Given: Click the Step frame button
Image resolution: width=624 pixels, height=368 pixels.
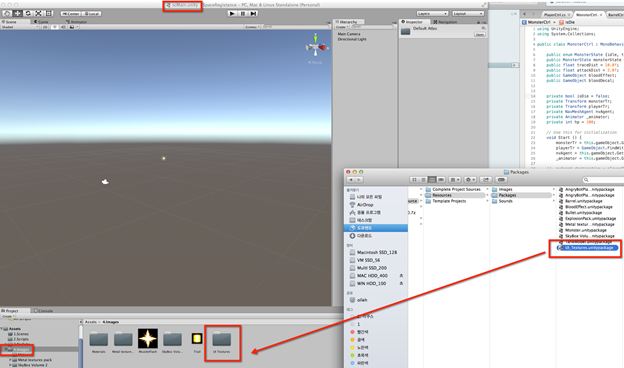Looking at the screenshot, I should point(253,14).
